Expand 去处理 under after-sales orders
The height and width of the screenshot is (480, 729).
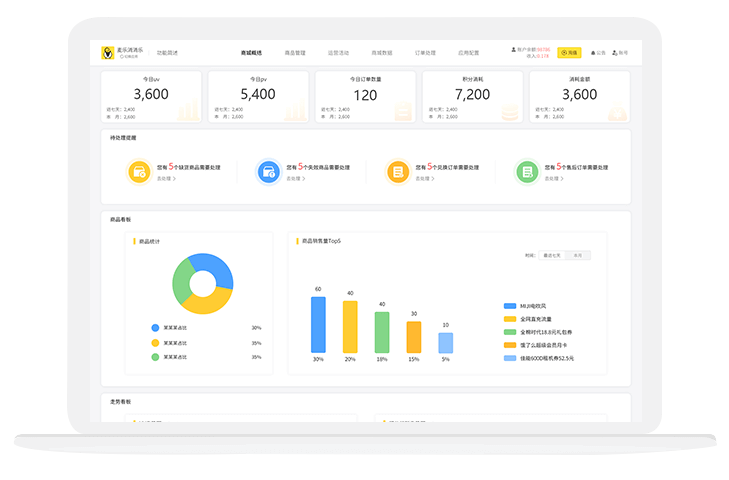[554, 179]
